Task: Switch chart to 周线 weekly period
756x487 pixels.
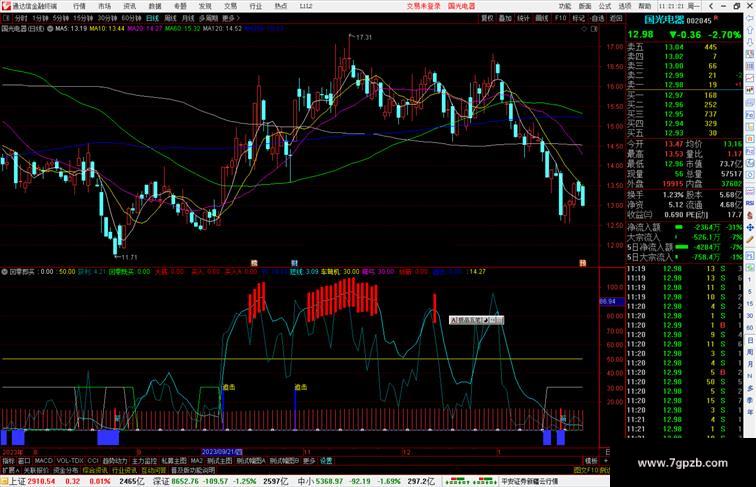Action: tap(170, 18)
